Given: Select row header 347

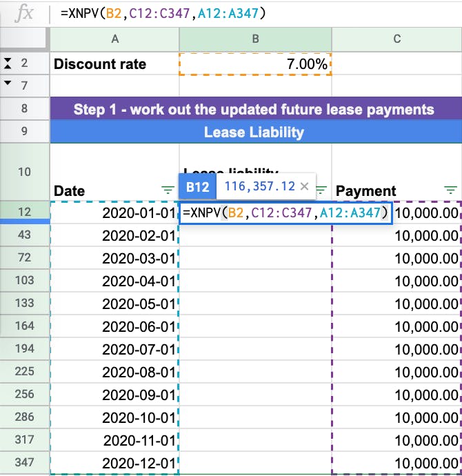Looking at the screenshot, I should 25,462.
